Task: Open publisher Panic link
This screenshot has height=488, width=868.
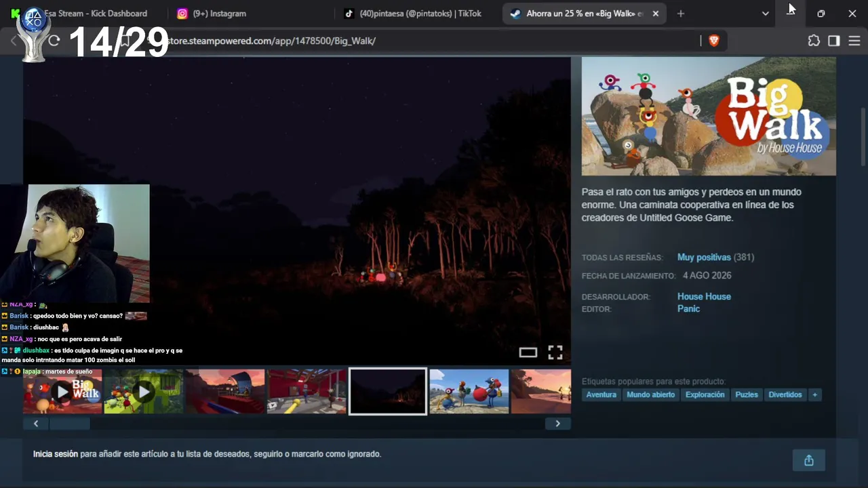Action: click(x=688, y=309)
